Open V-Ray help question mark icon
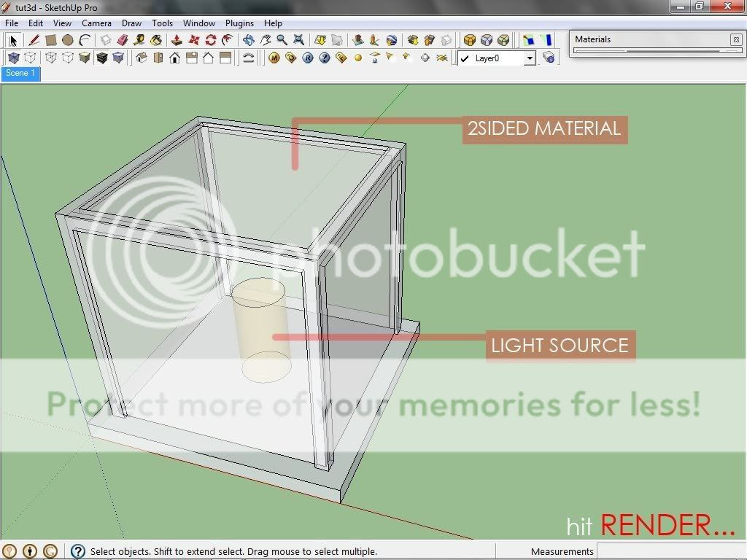This screenshot has height=560, width=747. pos(325,58)
